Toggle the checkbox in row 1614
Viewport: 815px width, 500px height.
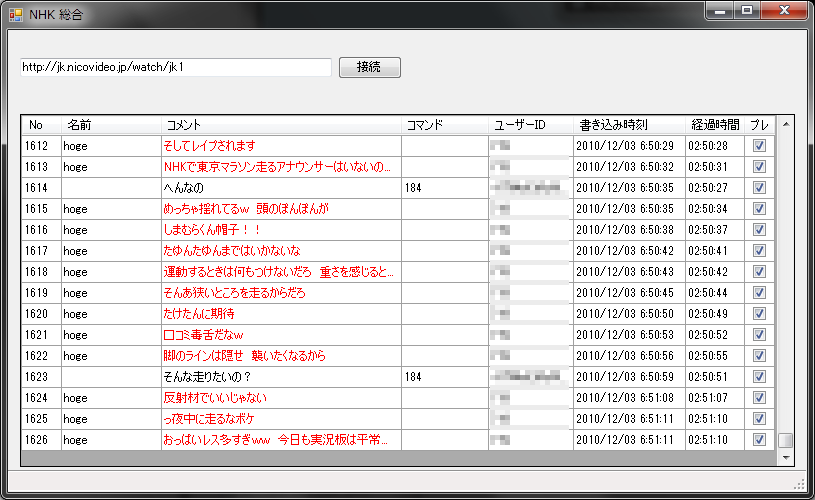[x=759, y=188]
